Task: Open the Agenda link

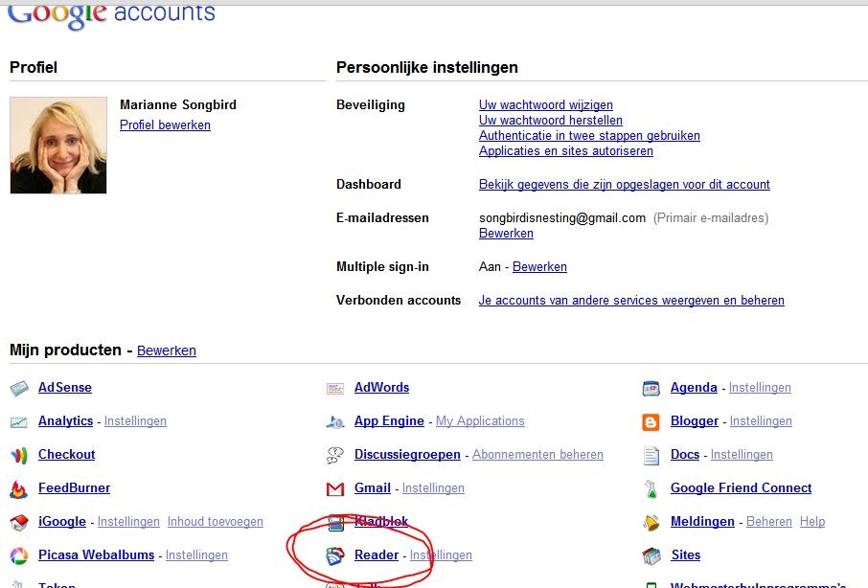Action: coord(695,387)
